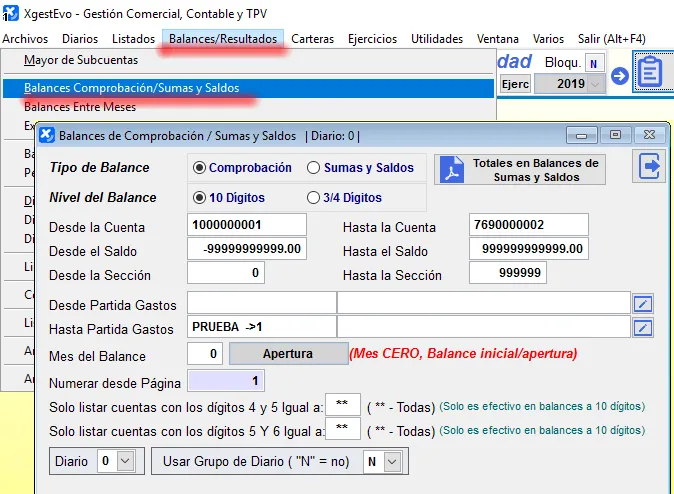
Task: Click edit icon beside Desde Partida Gastos
Action: coord(644,302)
